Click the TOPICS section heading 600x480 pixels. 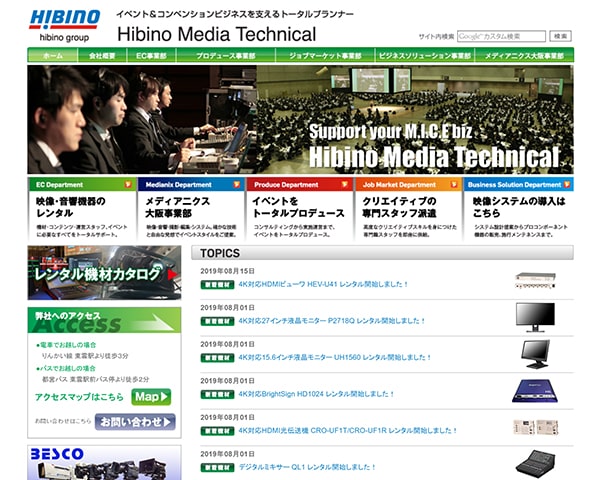(x=220, y=253)
